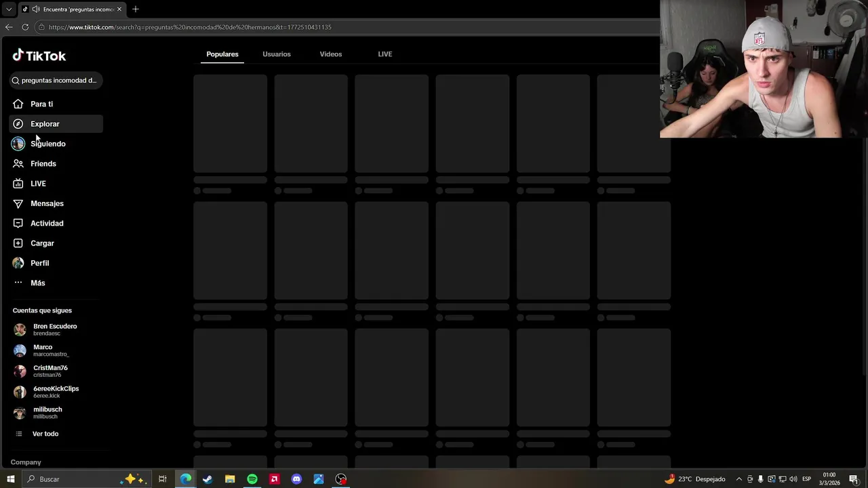Screen dimensions: 868x488
Task: Mute the TikTok browser tab audio
Action: (x=35, y=9)
